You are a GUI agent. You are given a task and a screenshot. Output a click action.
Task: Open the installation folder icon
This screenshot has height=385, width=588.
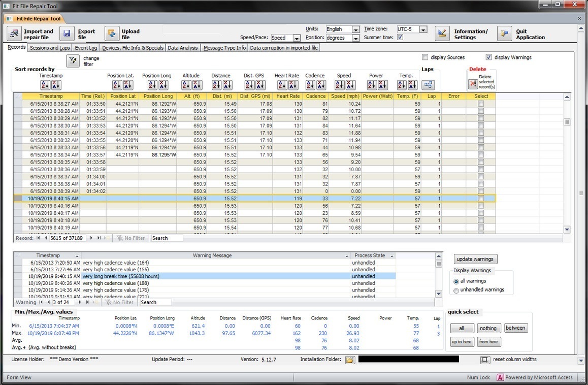(350, 360)
